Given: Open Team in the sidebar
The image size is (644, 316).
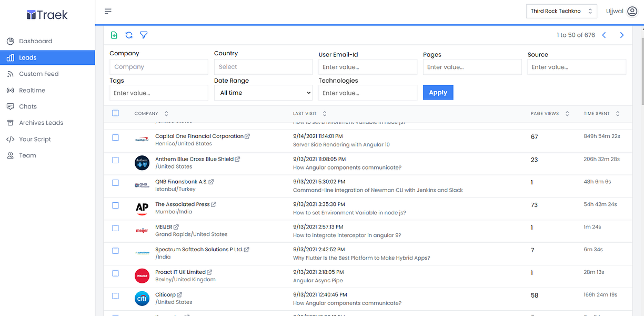Looking at the screenshot, I should (x=47, y=155).
